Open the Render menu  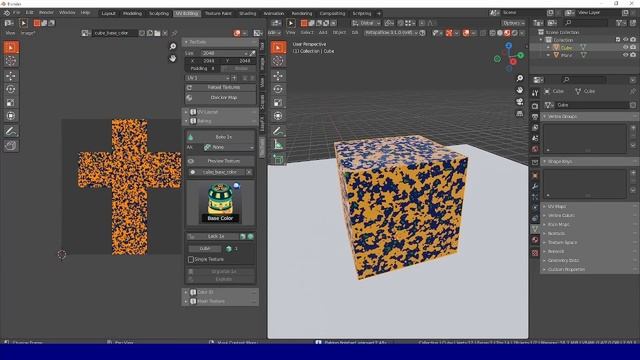click(46, 13)
